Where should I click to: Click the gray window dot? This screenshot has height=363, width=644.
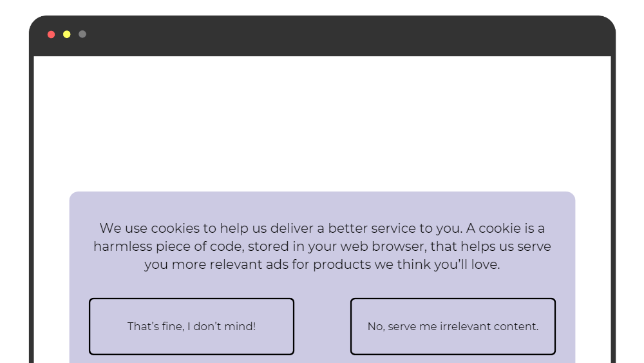(82, 35)
